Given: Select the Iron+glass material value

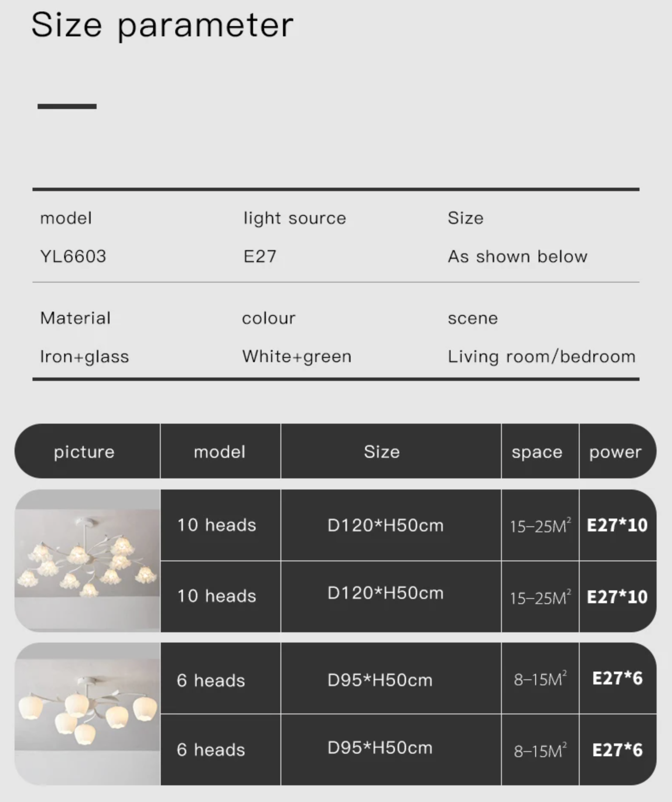Looking at the screenshot, I should point(84,357).
